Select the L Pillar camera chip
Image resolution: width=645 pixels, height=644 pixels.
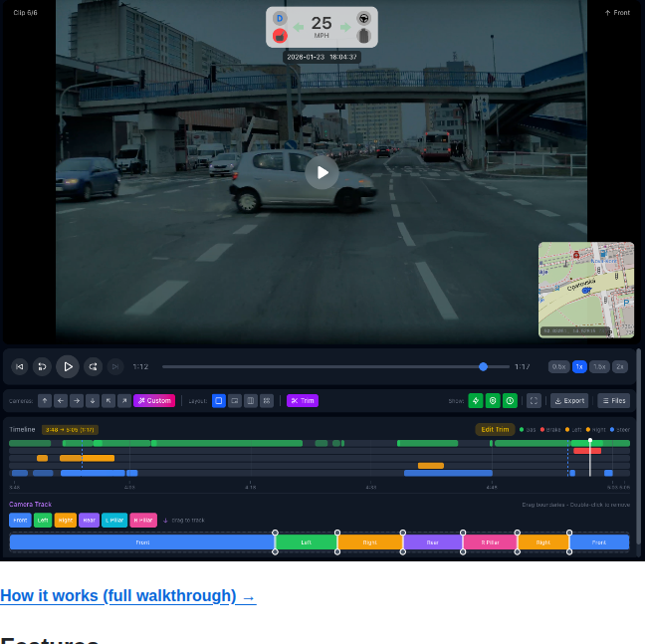(x=114, y=521)
